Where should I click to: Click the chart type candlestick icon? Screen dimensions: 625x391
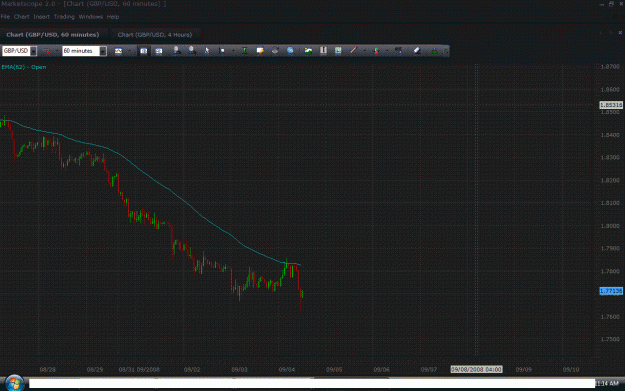tap(118, 51)
